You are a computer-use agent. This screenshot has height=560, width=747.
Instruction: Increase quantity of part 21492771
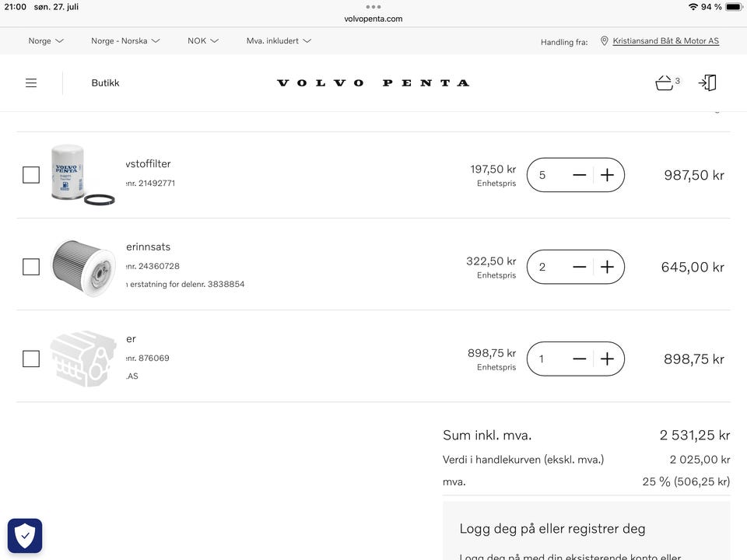point(608,175)
